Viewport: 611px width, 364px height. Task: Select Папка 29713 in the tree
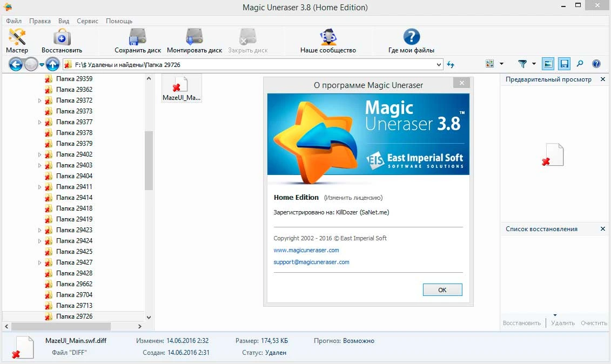pyautogui.click(x=74, y=306)
